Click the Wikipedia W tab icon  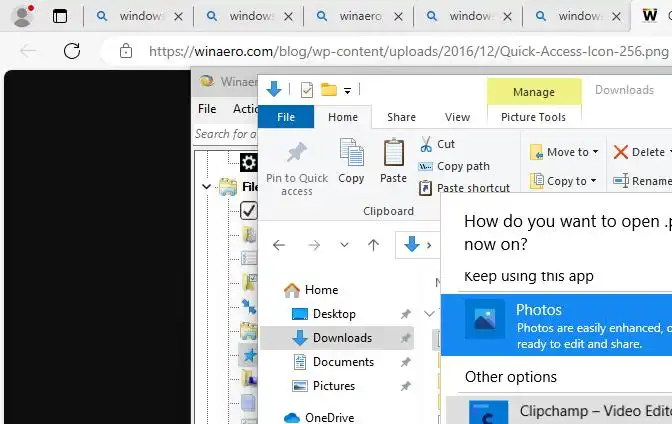(650, 16)
